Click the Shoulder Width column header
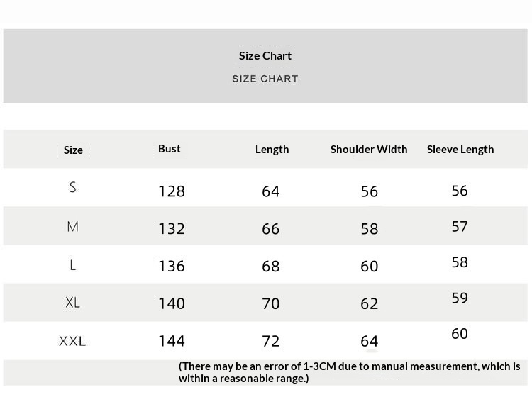The height and width of the screenshot is (409, 532). point(369,149)
